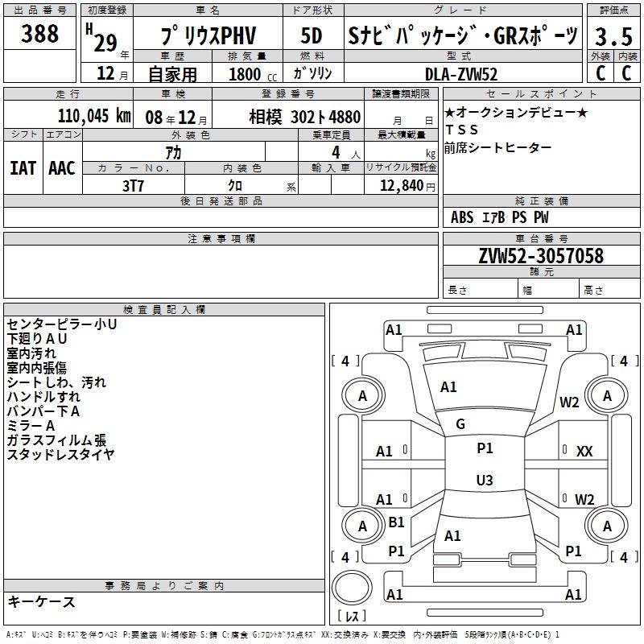
Task: Select the セールスポイント header
Action: (x=541, y=94)
